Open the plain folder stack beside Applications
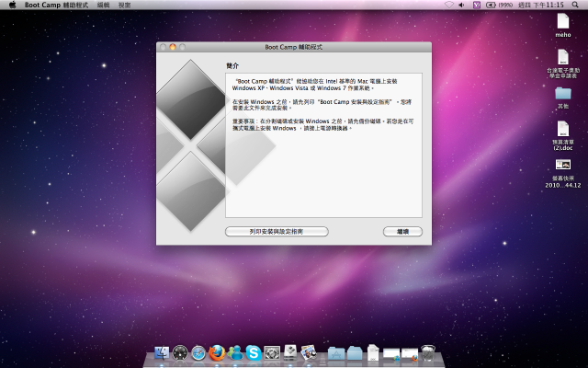Viewport: 588px width, 368px height. click(x=355, y=353)
